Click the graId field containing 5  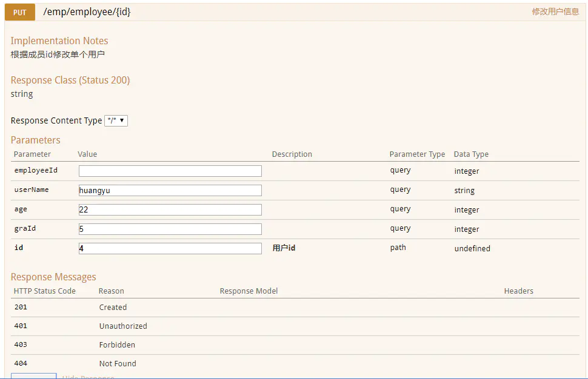(170, 229)
